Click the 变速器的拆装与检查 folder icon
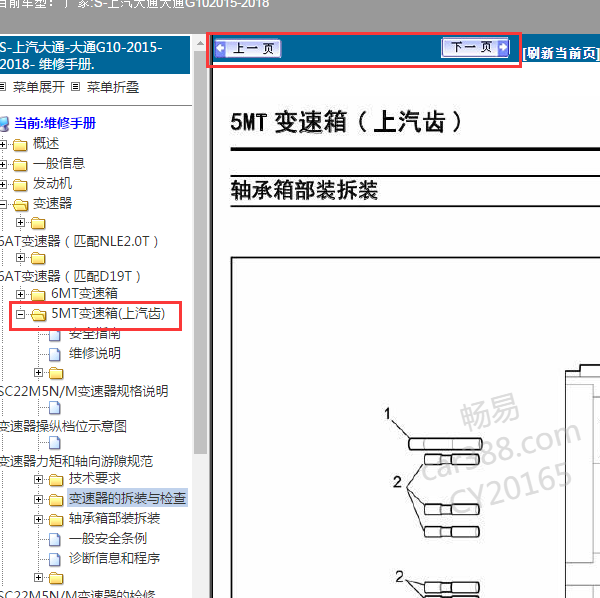Image resolution: width=600 pixels, height=598 pixels. 56,499
